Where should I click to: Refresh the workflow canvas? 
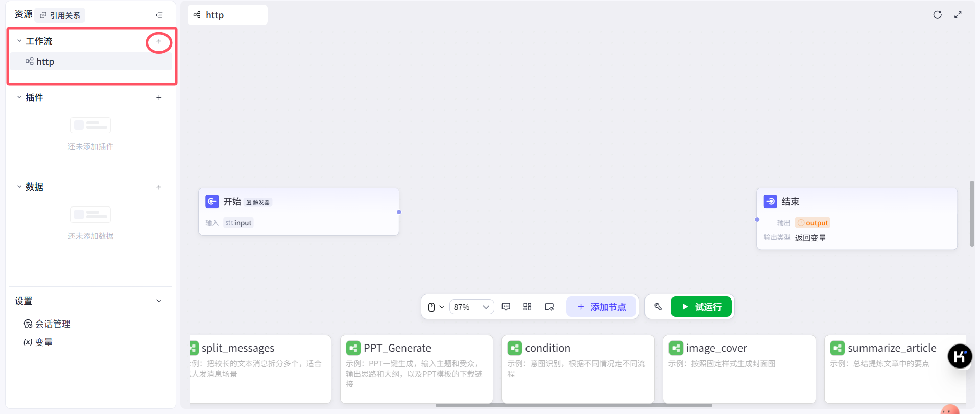point(937,15)
